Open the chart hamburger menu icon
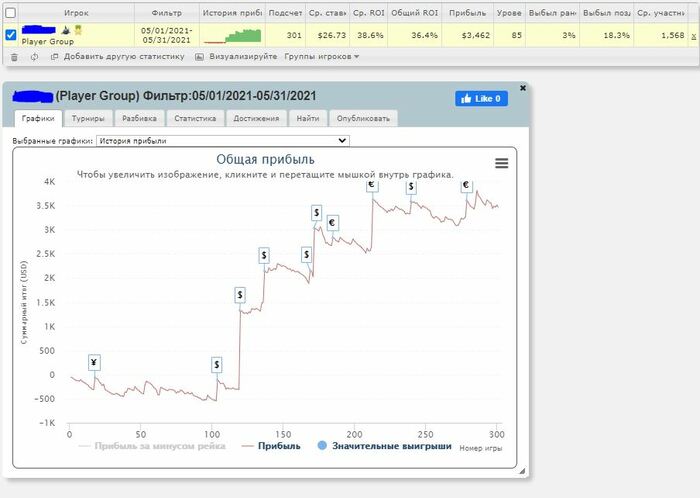The width and height of the screenshot is (700, 498). click(x=501, y=163)
